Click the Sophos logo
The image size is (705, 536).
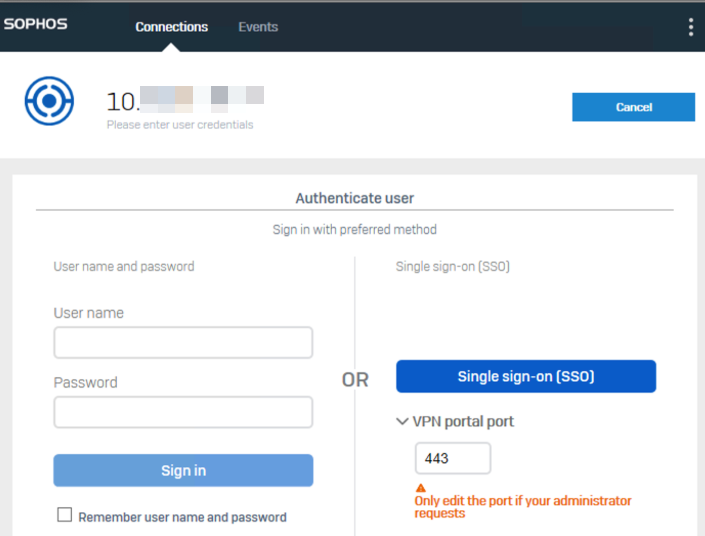pos(35,24)
